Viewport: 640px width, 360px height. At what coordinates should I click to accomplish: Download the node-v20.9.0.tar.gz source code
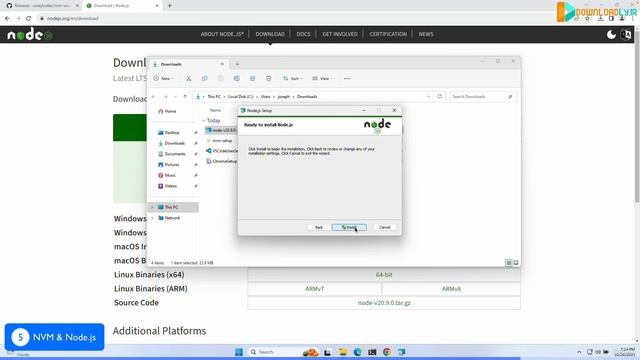384,303
